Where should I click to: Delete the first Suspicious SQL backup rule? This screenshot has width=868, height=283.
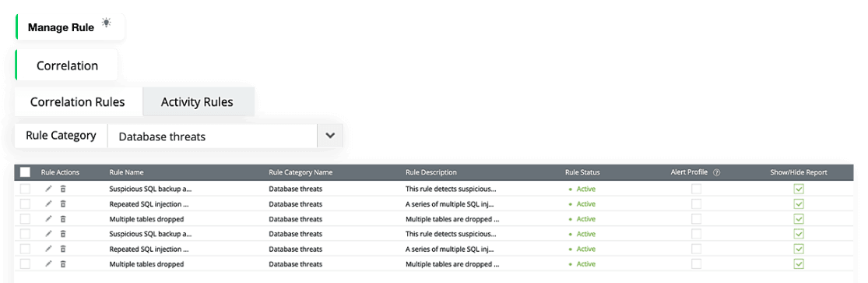(62, 189)
